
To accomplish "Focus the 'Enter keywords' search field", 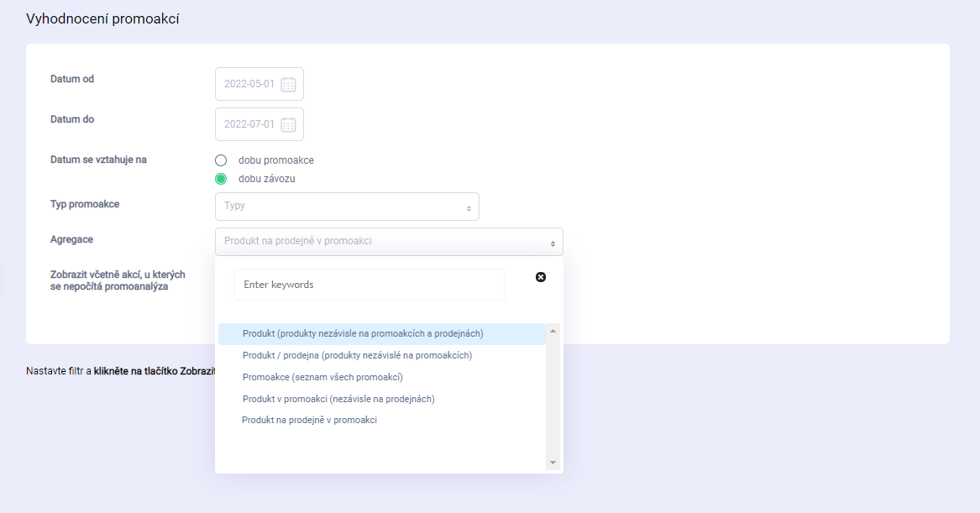I will [369, 285].
